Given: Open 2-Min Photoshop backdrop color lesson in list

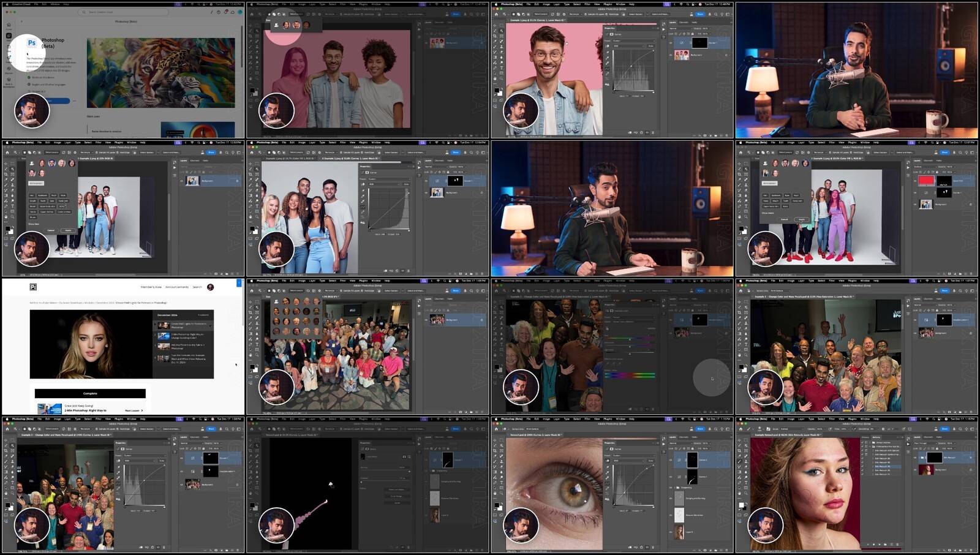Looking at the screenshot, I should pos(182,336).
